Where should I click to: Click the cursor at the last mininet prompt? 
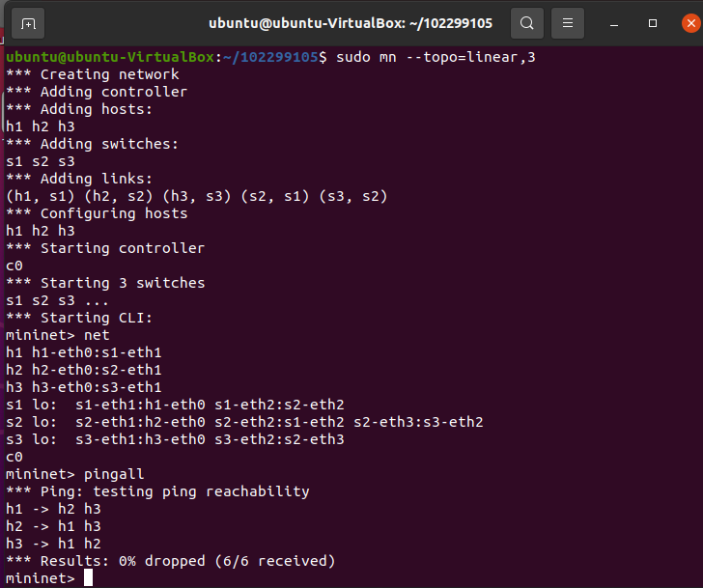88,578
